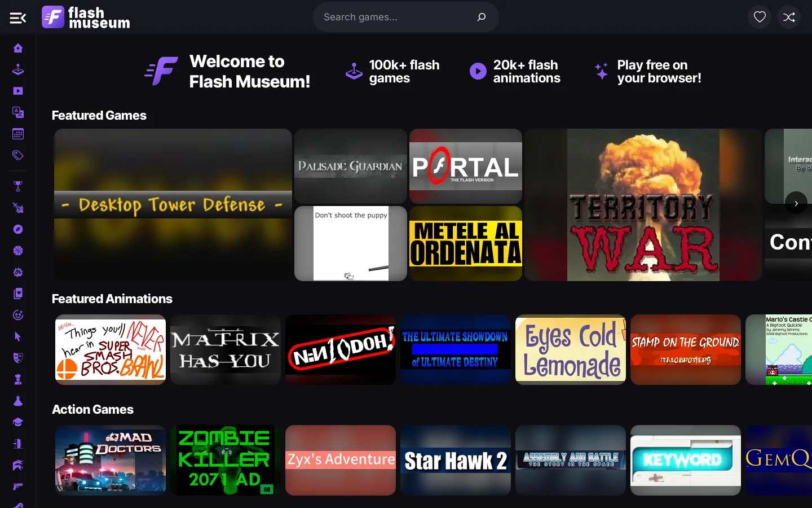The height and width of the screenshot is (508, 812).
Task: Collapse the sidebar with the hamburger icon
Action: click(18, 18)
